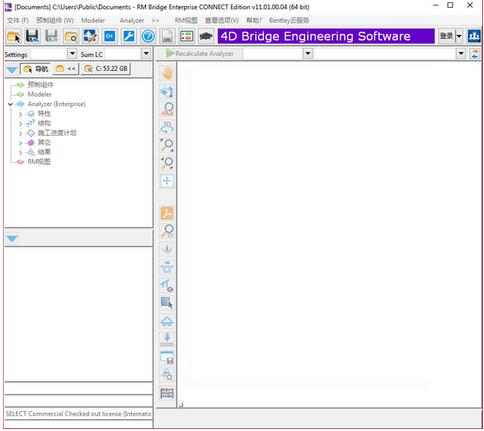Click the orange-blue swap icon at right of toolbar
Image resolution: width=484 pixels, height=431 pixels.
coord(474,53)
